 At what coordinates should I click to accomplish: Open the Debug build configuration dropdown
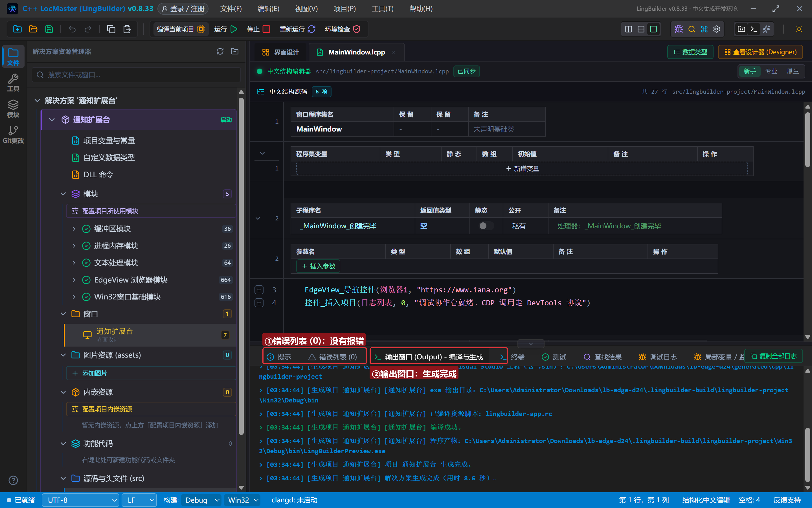click(x=201, y=500)
